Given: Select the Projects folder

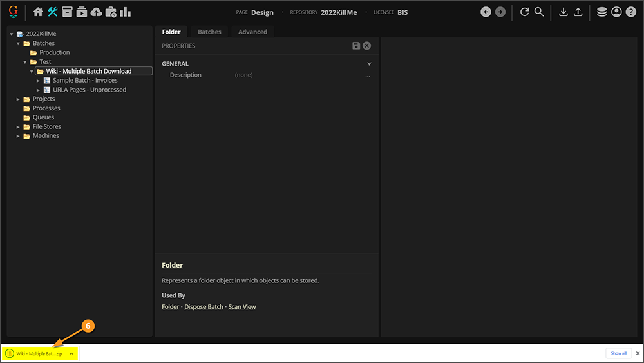Looking at the screenshot, I should pyautogui.click(x=44, y=99).
